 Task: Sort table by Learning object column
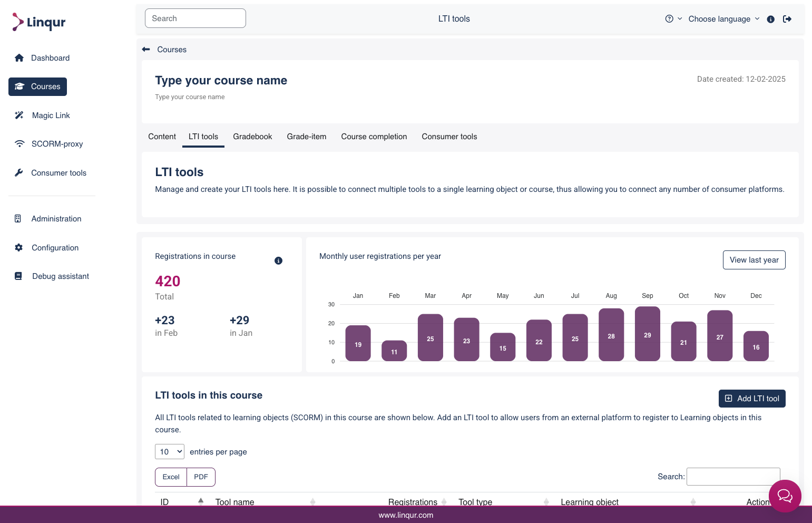tap(628, 502)
